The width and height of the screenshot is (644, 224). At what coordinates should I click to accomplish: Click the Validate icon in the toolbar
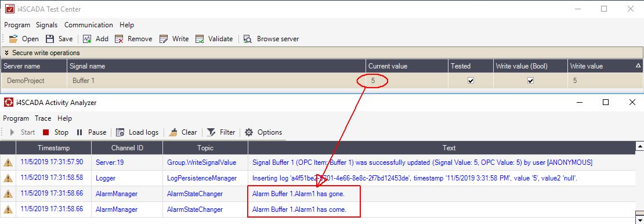200,39
